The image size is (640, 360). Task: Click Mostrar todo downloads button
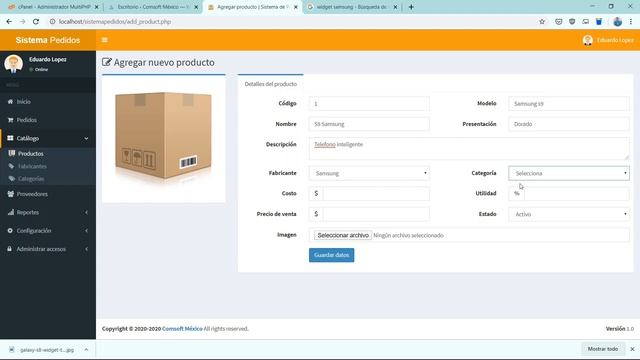[602, 349]
